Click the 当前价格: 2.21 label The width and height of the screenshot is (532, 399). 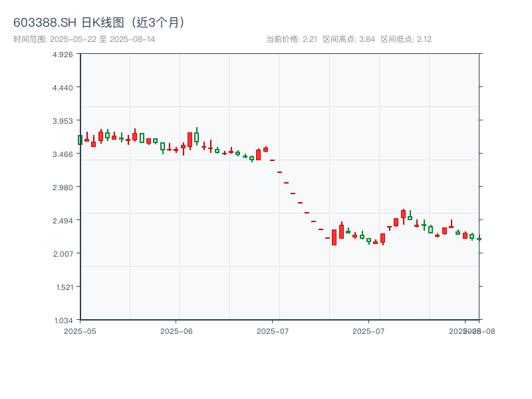[291, 39]
